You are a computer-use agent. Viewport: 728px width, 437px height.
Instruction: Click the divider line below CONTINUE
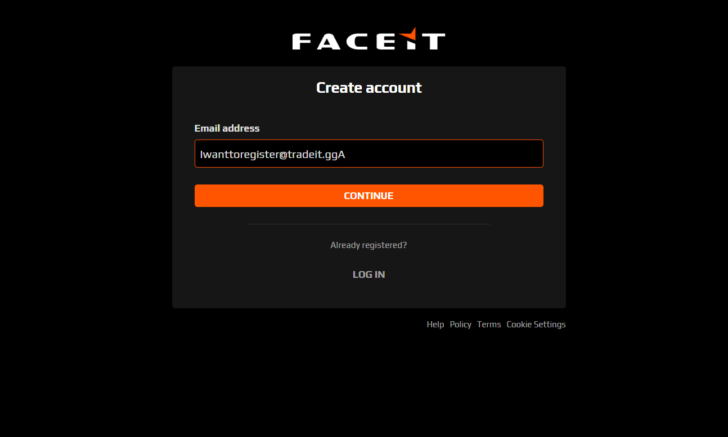tap(369, 224)
